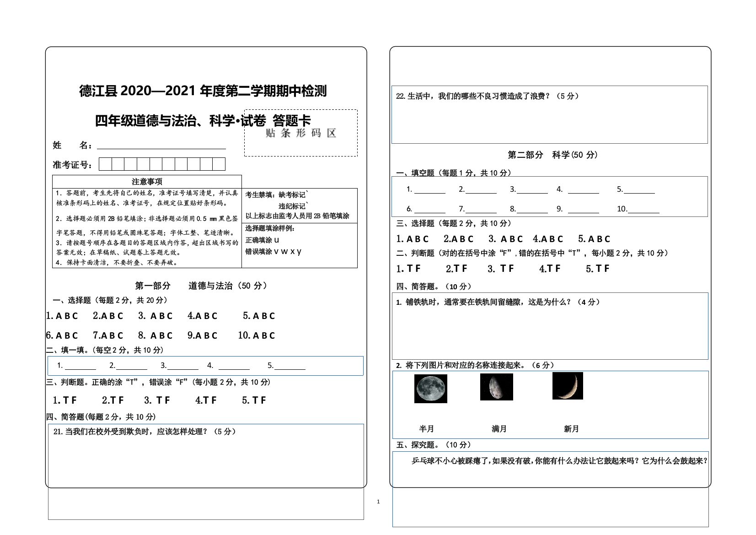Click the page number 1 at bottom
756x535 pixels.
(378, 502)
